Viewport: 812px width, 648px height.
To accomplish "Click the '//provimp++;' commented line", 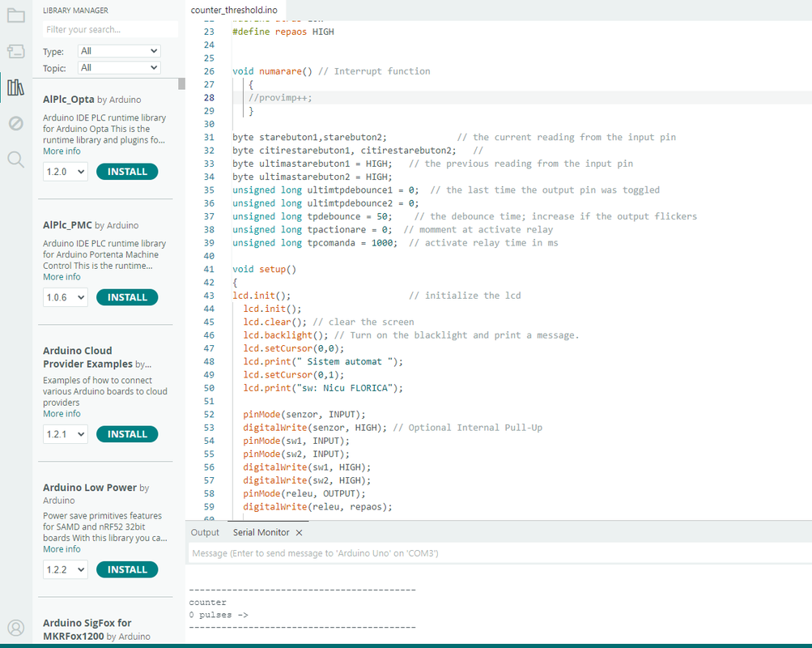I will [280, 98].
